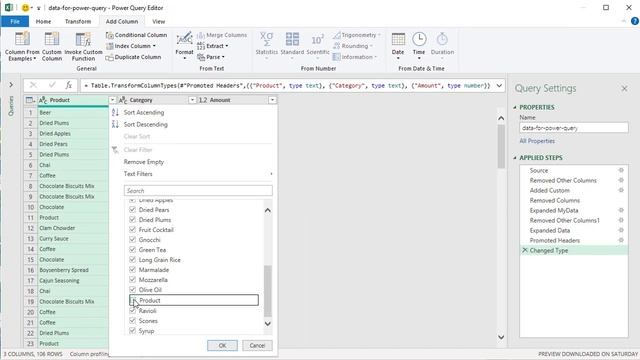Screen dimensions: 640x360
Task: Open the Time column tool
Action: [419, 46]
